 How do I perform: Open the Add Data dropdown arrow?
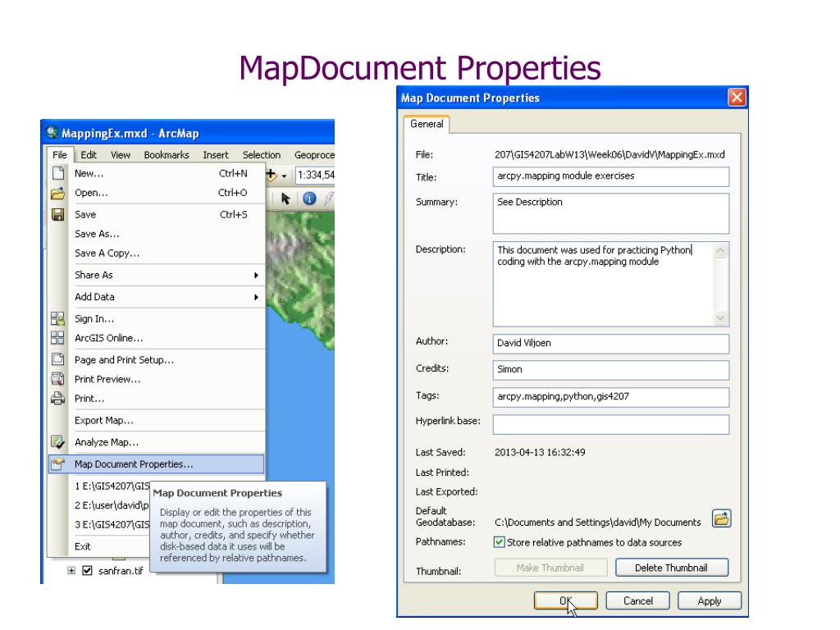(x=284, y=176)
